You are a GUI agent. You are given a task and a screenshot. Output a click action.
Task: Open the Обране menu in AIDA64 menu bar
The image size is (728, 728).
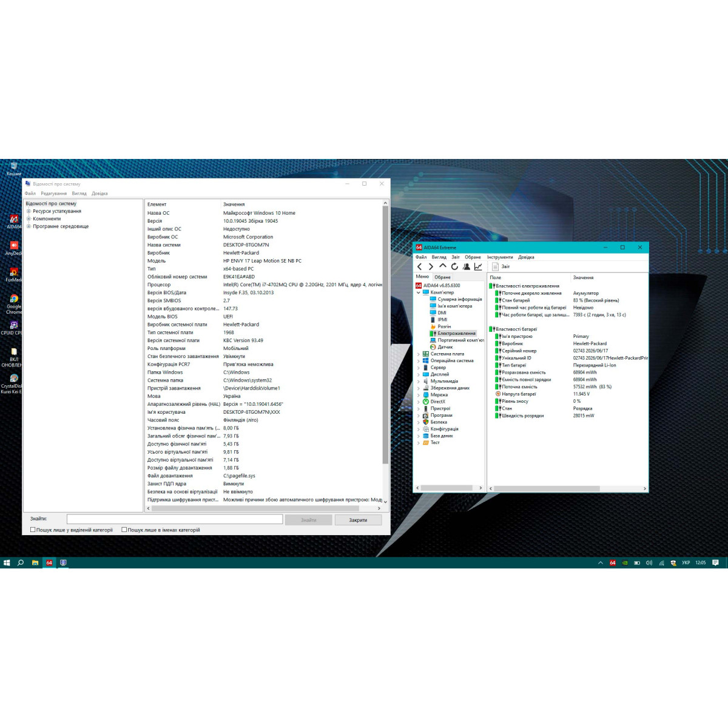pyautogui.click(x=473, y=257)
